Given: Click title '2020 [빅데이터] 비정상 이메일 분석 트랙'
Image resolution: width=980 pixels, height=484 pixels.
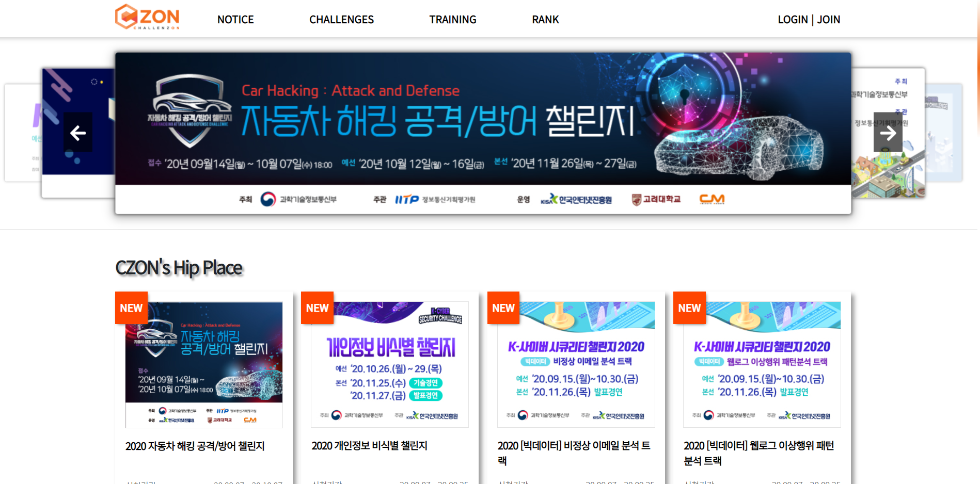Looking at the screenshot, I should pyautogui.click(x=574, y=453).
